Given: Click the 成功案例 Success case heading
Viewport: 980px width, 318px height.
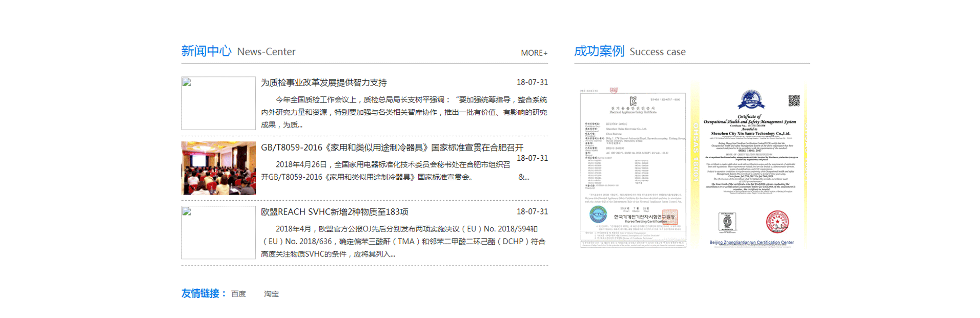Looking at the screenshot, I should tap(629, 51).
